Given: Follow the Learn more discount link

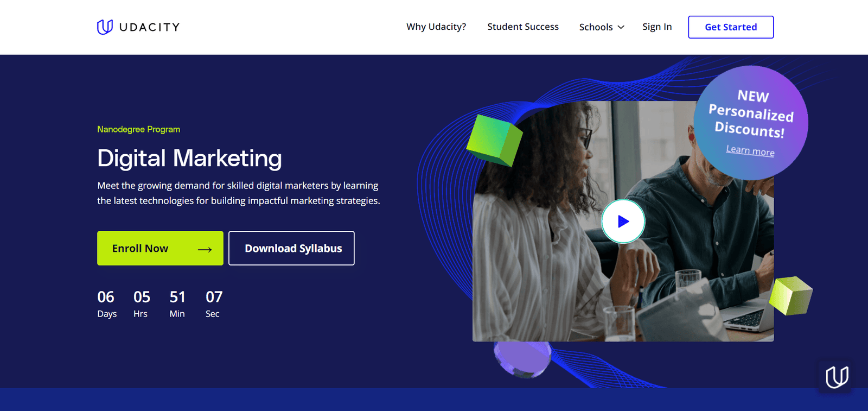Looking at the screenshot, I should coord(750,150).
